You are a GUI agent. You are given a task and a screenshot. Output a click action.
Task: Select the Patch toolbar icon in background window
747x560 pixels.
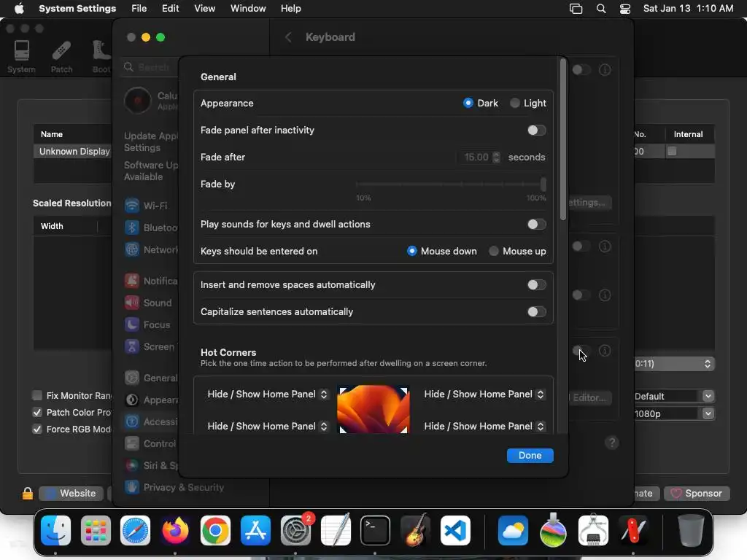tap(62, 56)
